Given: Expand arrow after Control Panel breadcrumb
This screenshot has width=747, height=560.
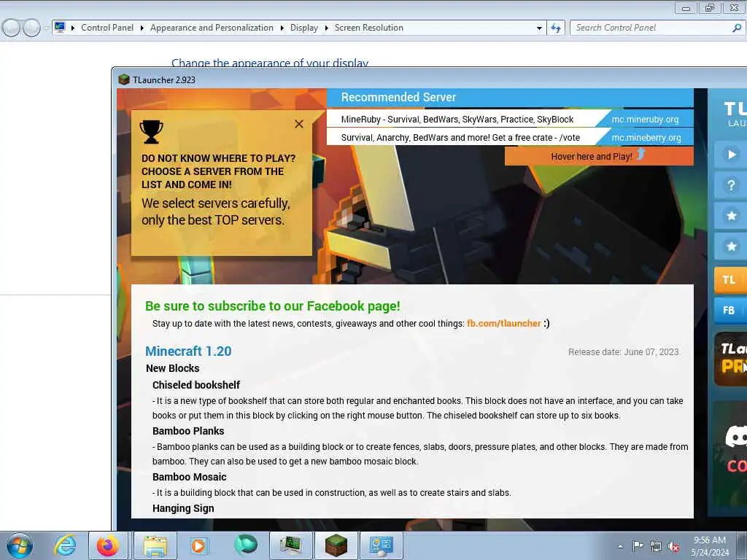Looking at the screenshot, I should pyautogui.click(x=142, y=28).
